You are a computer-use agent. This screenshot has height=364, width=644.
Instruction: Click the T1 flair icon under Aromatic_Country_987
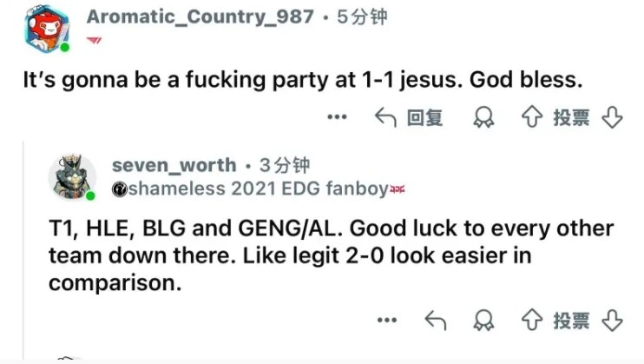point(95,40)
